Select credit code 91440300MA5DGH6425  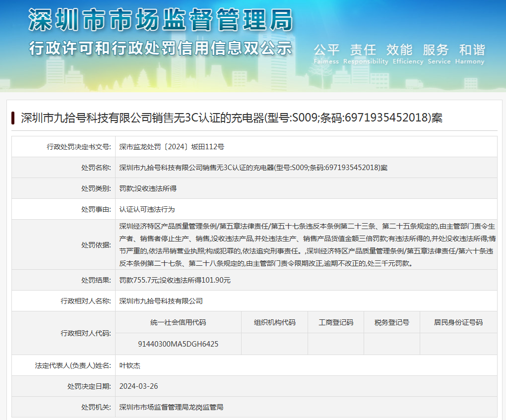click(x=178, y=344)
